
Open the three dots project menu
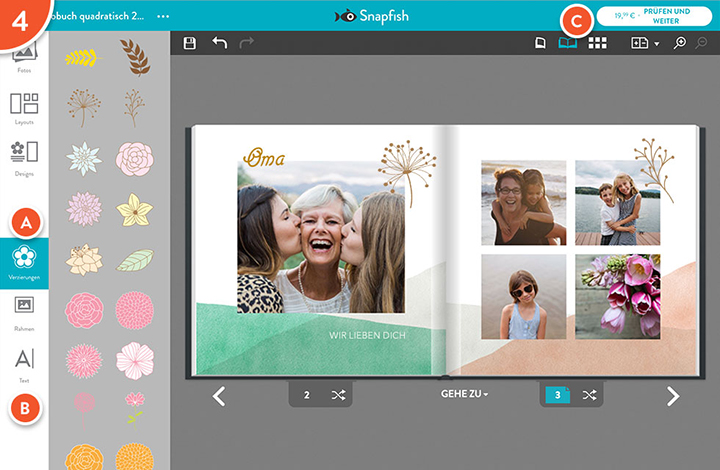coord(163,16)
